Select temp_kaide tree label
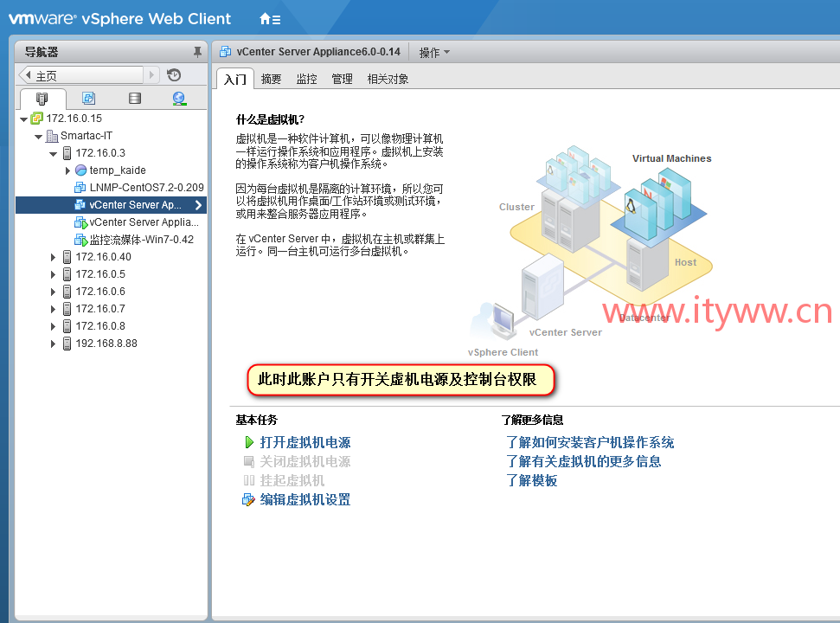 118,170
